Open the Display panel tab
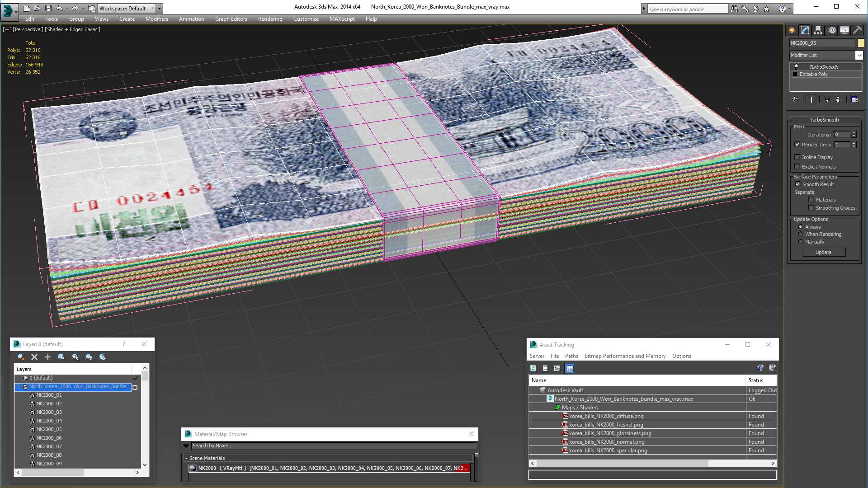Image resolution: width=868 pixels, height=488 pixels. click(844, 30)
